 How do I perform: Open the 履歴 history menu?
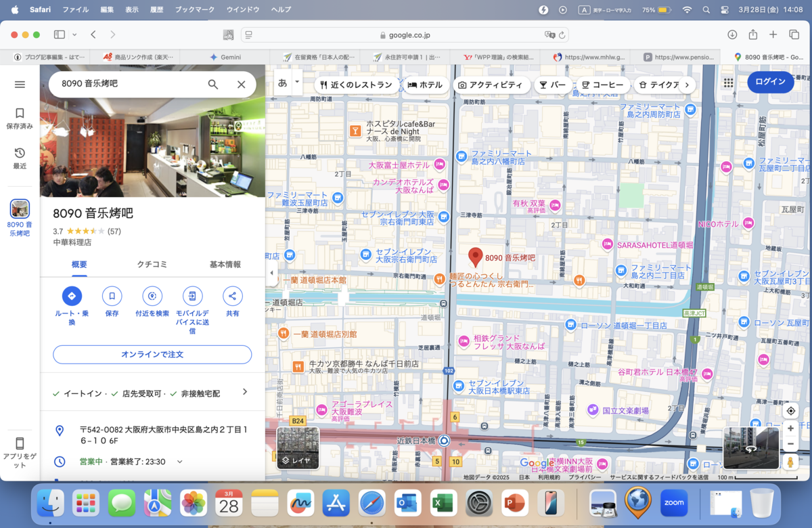156,9
